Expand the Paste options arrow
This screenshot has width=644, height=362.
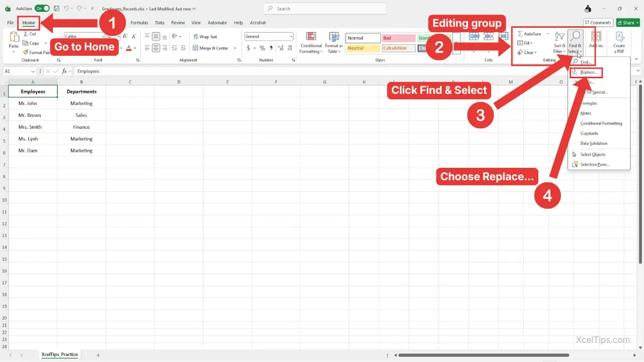[x=14, y=52]
